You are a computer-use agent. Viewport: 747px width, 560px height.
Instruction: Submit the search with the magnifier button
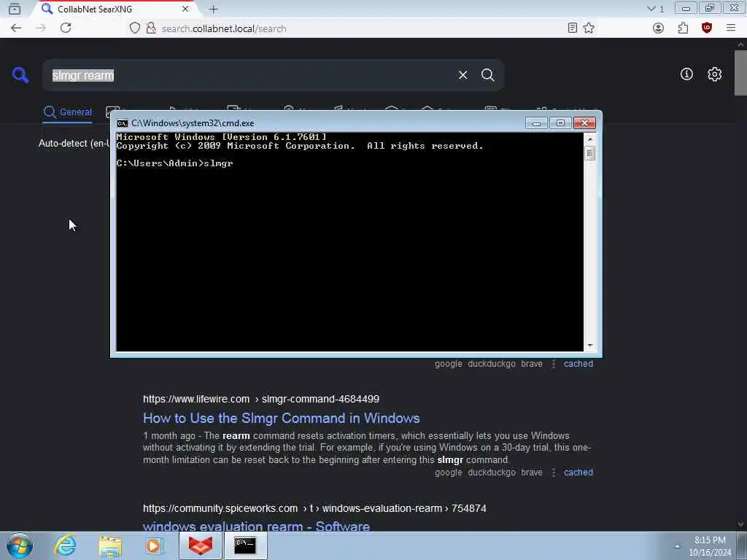coord(487,75)
